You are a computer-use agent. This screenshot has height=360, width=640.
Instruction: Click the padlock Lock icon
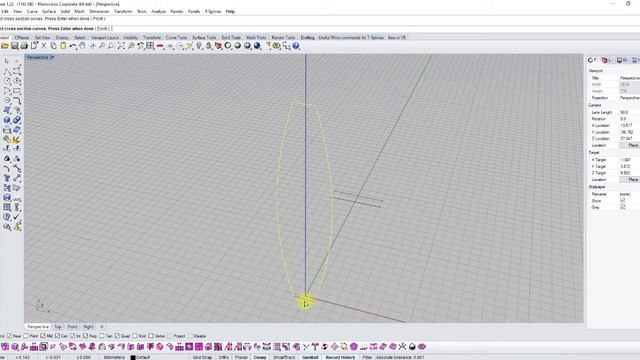pos(209,46)
